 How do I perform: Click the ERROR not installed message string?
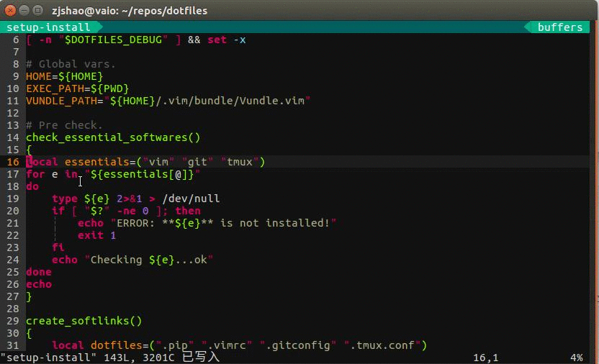(x=223, y=223)
